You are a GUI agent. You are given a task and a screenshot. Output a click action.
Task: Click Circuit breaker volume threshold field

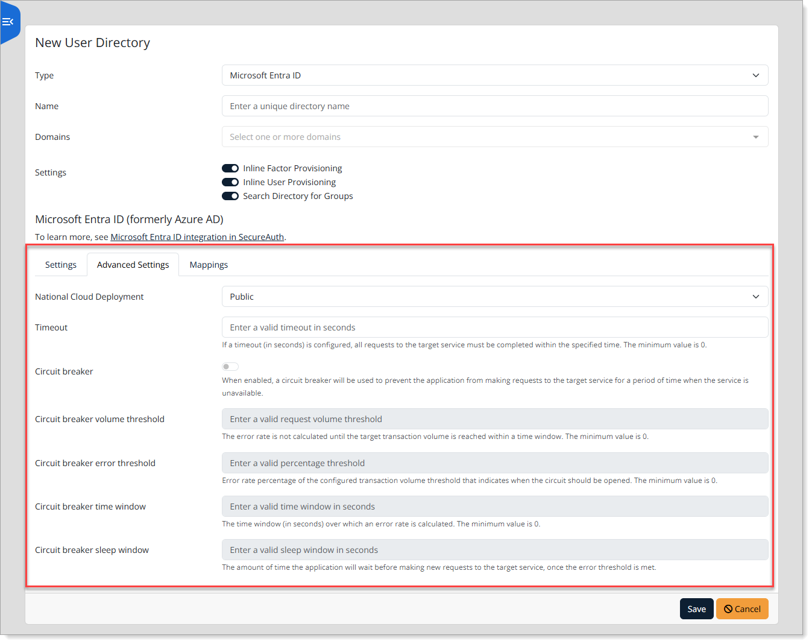[495, 419]
